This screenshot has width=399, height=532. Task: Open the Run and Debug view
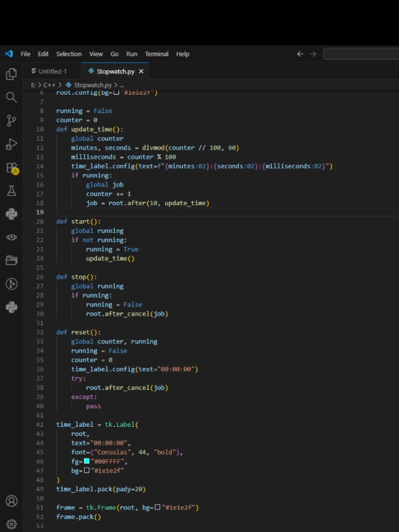(11, 144)
